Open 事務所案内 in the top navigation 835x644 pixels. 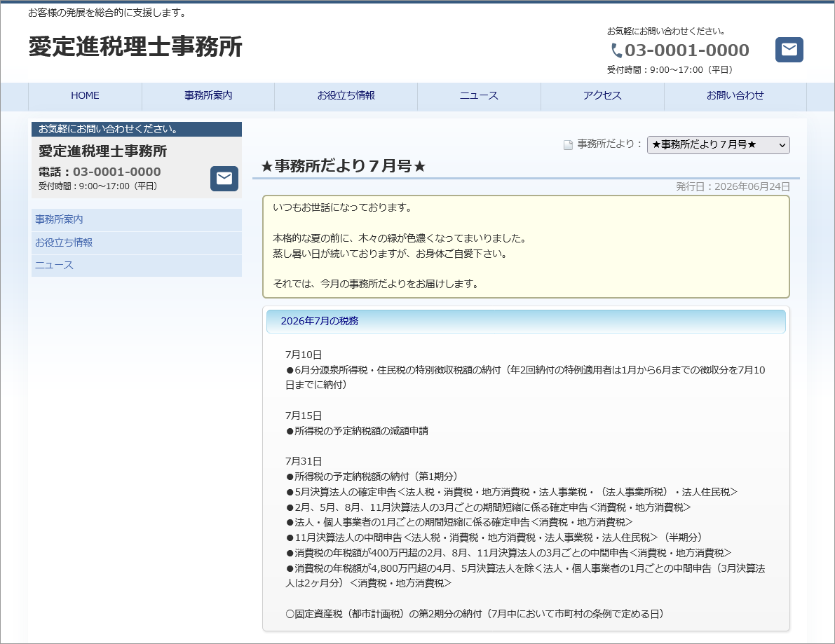coord(208,95)
